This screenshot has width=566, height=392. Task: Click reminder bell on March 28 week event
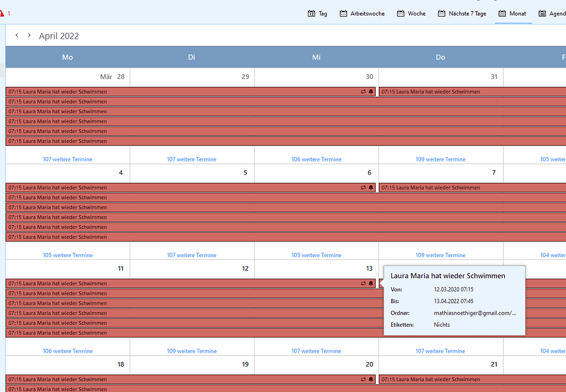pos(371,92)
